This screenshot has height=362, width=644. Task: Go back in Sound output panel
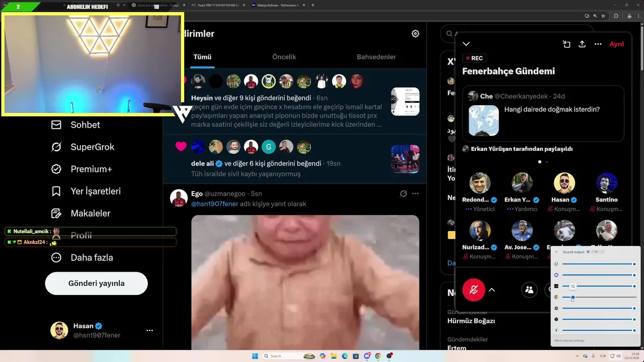point(556,251)
